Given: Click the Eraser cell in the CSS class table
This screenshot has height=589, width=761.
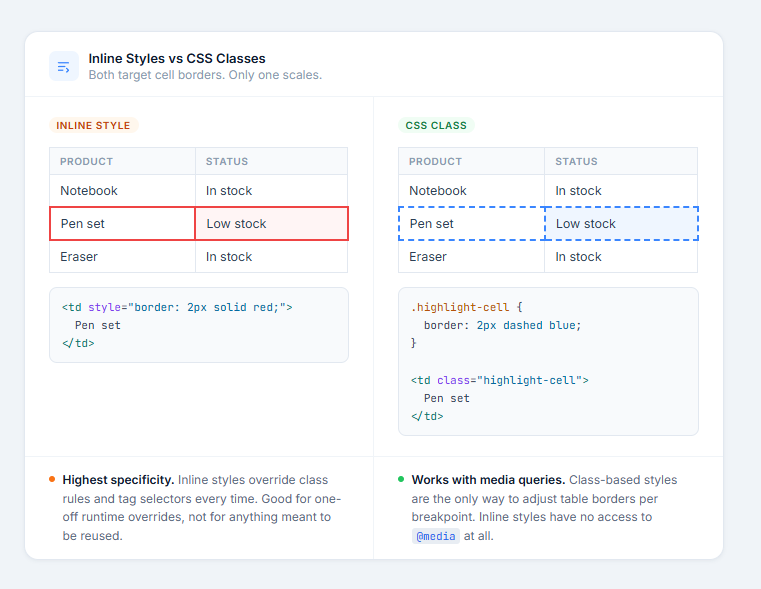Looking at the screenshot, I should 471,257.
